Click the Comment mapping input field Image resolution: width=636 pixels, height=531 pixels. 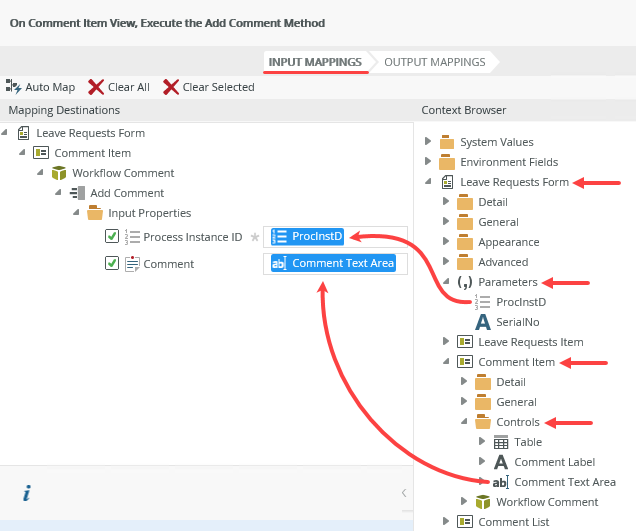(x=335, y=264)
